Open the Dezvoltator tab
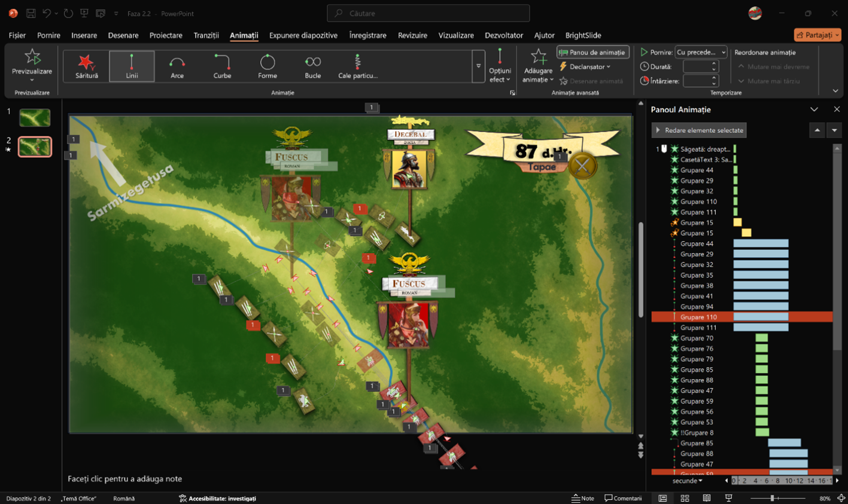 (504, 35)
